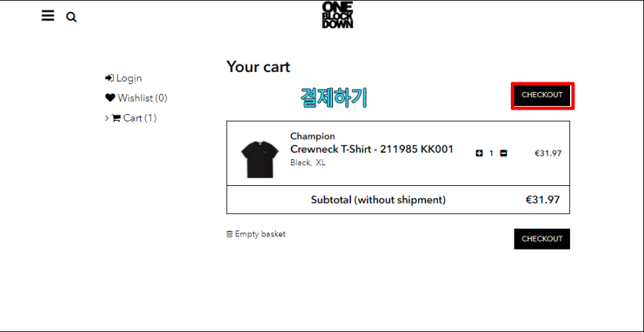Screen dimensions: 644x332
Task: Increase quantity with plus icon
Action: pyautogui.click(x=479, y=153)
